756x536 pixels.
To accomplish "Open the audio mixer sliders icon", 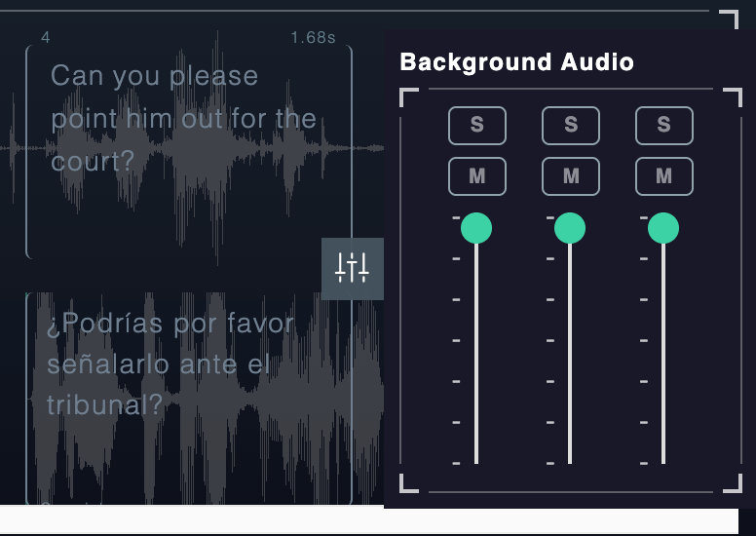I will [x=353, y=269].
